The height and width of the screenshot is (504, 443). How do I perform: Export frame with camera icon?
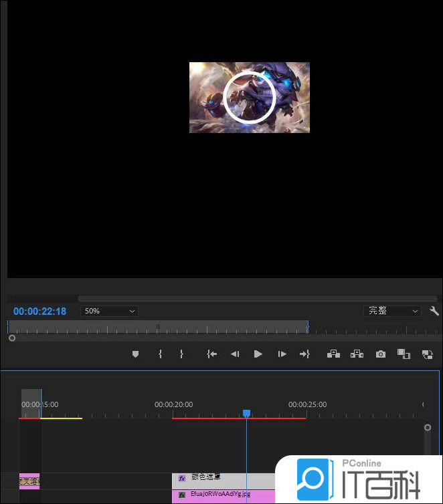point(381,354)
